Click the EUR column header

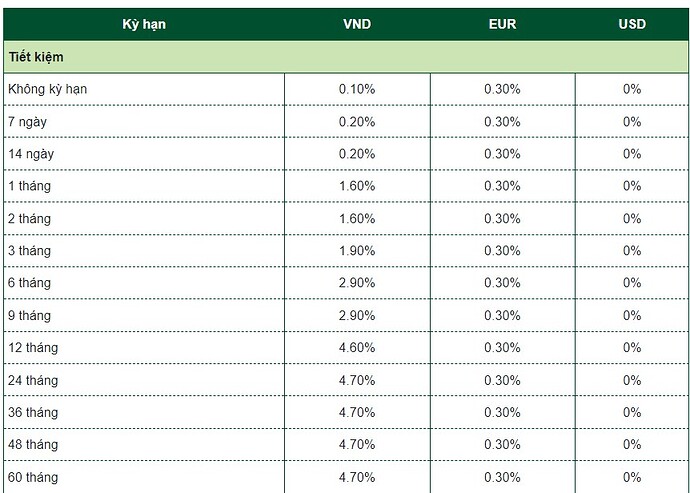[x=502, y=24]
